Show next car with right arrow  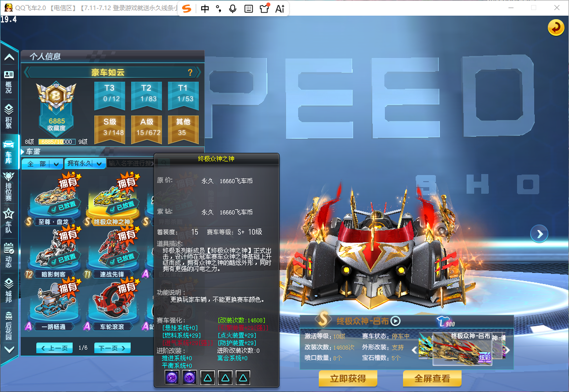[539, 234]
